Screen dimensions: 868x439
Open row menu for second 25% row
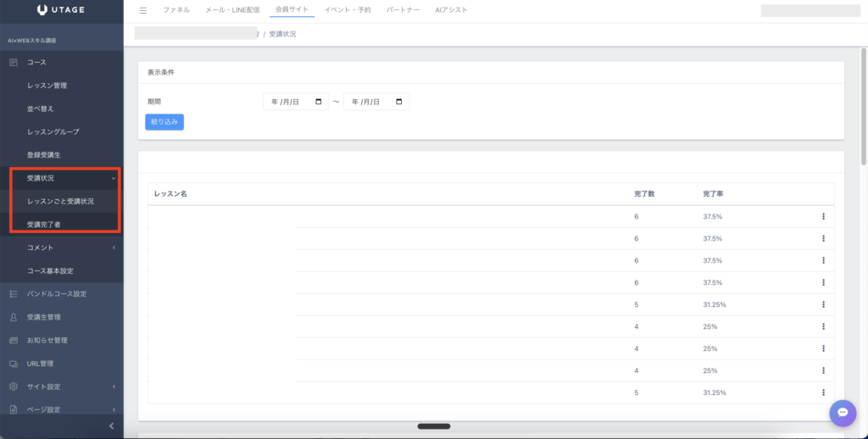point(823,349)
